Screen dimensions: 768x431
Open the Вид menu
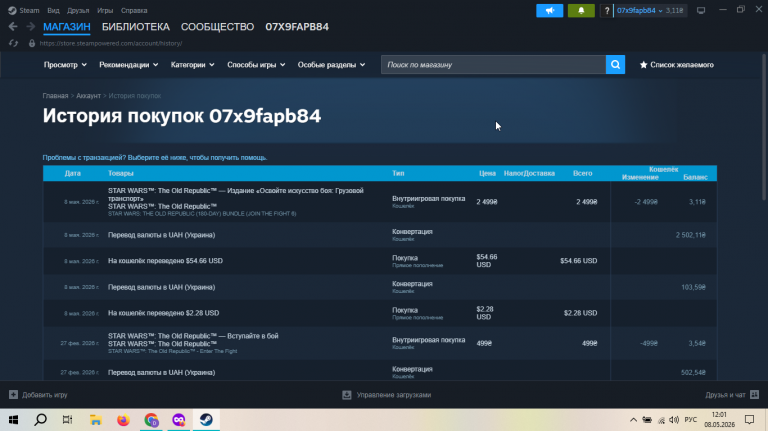[x=53, y=10]
